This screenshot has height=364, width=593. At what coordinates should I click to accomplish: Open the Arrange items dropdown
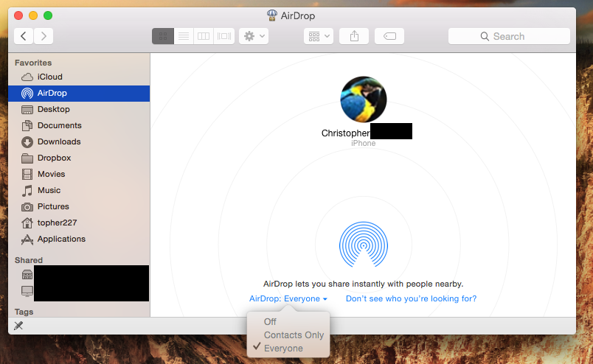point(319,36)
